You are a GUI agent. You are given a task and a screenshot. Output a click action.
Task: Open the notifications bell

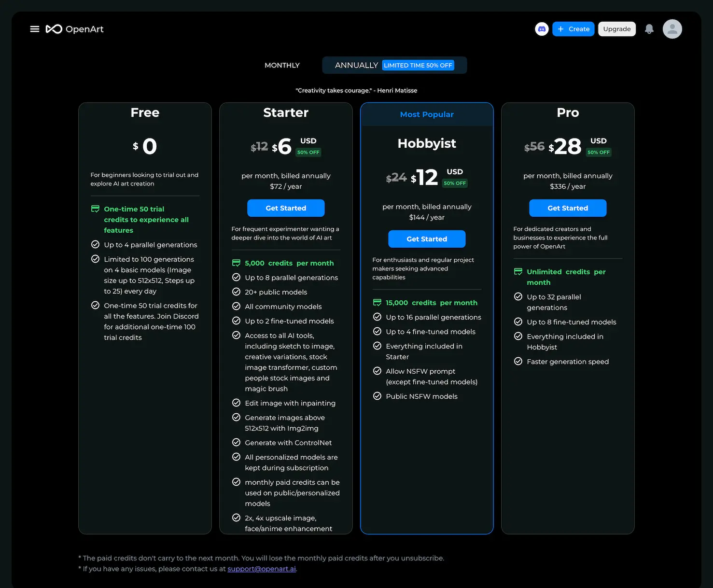649,29
